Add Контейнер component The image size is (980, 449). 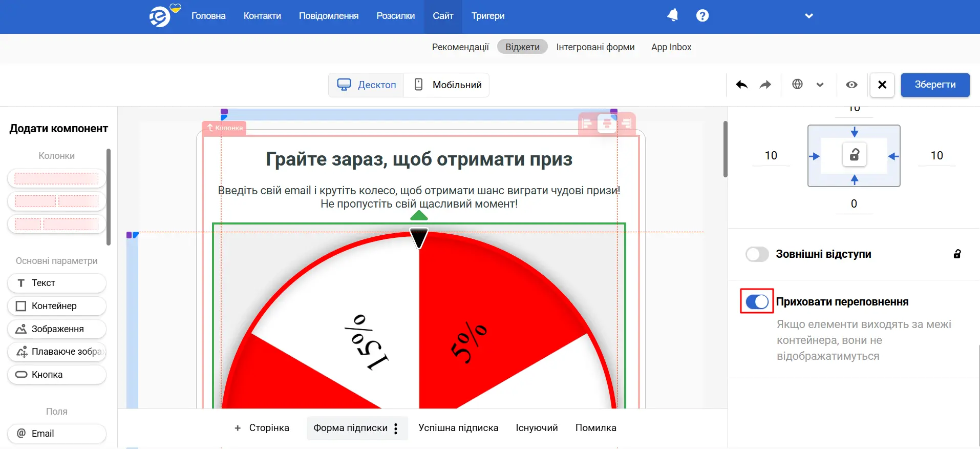click(56, 306)
